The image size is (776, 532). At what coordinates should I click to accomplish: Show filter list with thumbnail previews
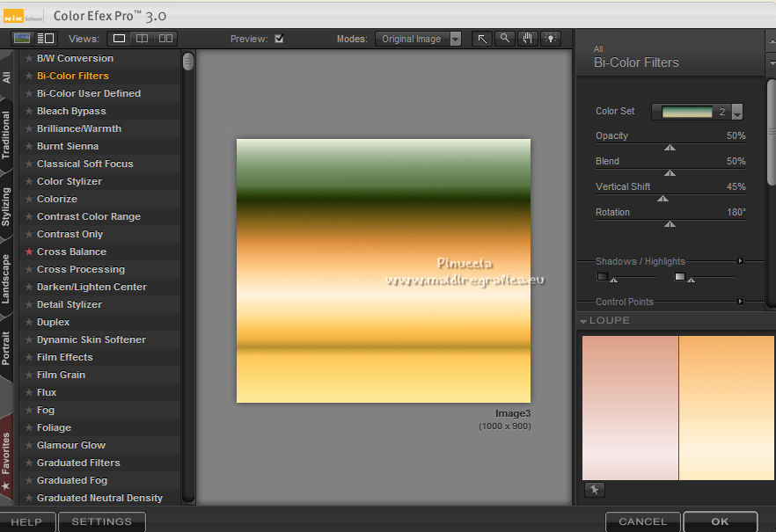[23, 39]
